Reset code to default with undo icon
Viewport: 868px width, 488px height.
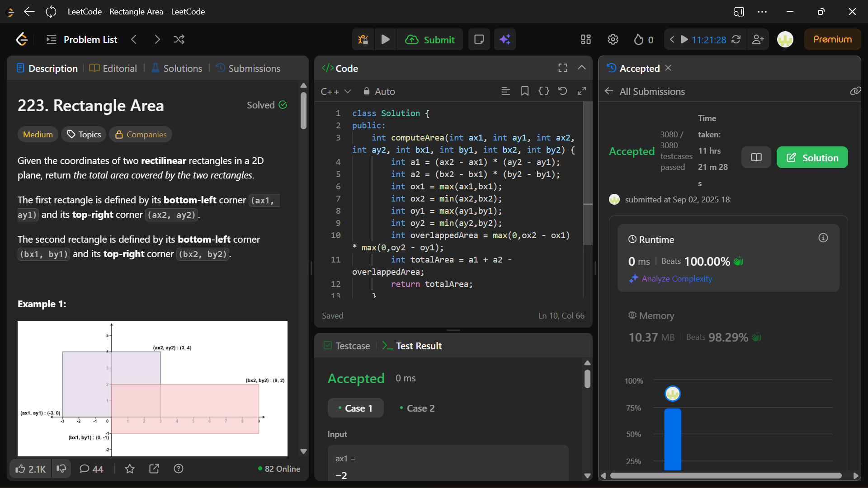[x=562, y=91]
